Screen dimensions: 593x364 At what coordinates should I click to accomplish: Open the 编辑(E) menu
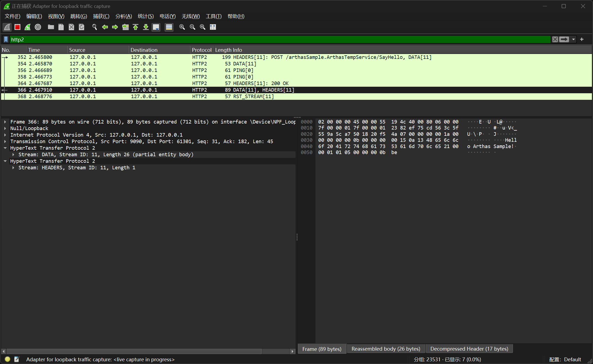[x=34, y=16]
